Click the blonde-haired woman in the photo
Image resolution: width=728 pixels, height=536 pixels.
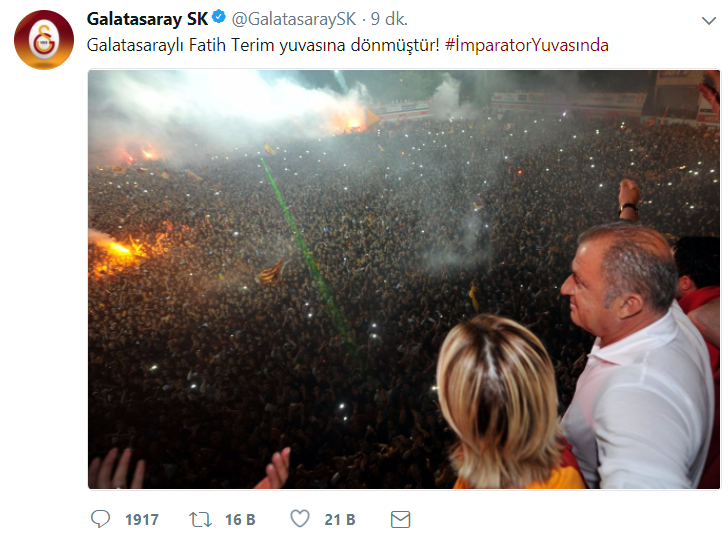(x=504, y=402)
